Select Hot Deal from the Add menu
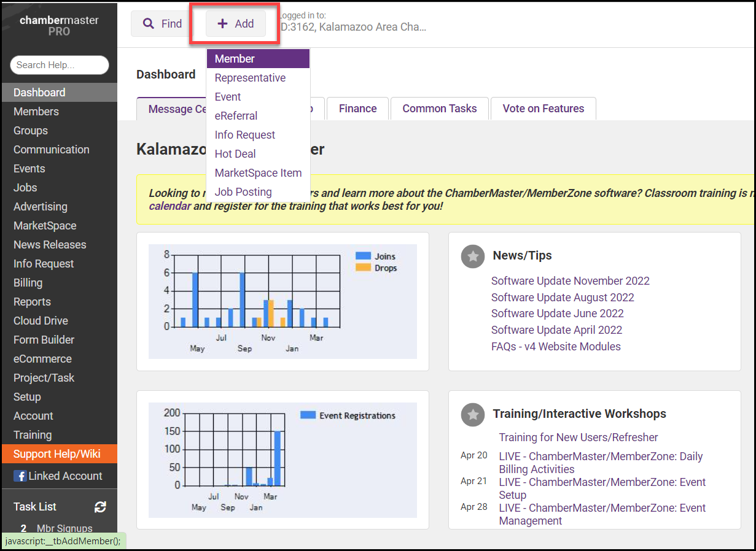The height and width of the screenshot is (551, 756). 235,154
